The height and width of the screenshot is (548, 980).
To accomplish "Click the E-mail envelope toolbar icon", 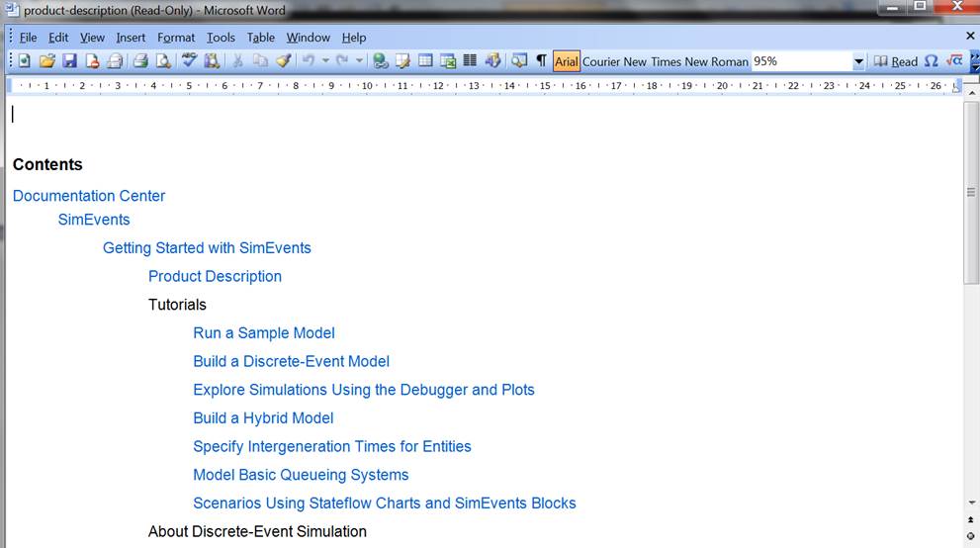I will tap(115, 60).
